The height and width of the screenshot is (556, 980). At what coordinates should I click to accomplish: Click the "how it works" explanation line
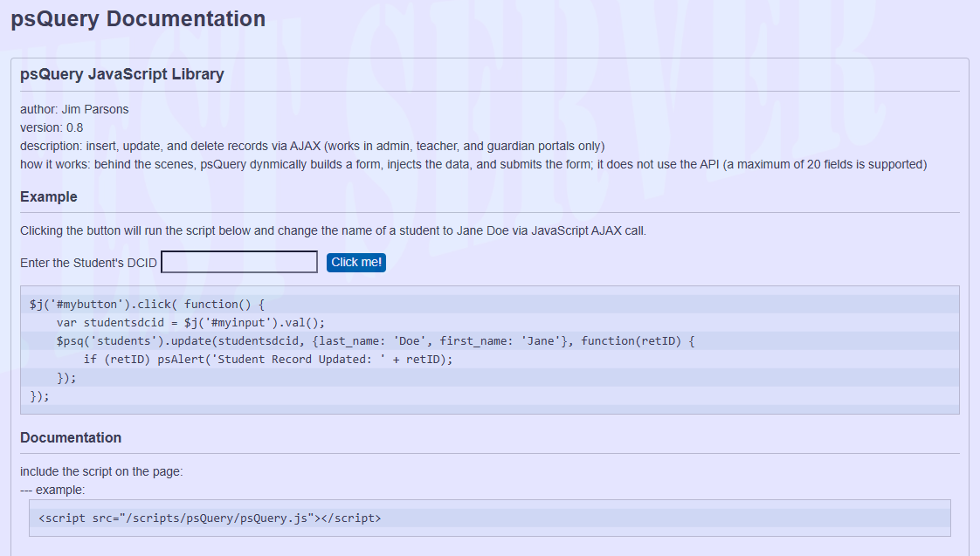(473, 164)
